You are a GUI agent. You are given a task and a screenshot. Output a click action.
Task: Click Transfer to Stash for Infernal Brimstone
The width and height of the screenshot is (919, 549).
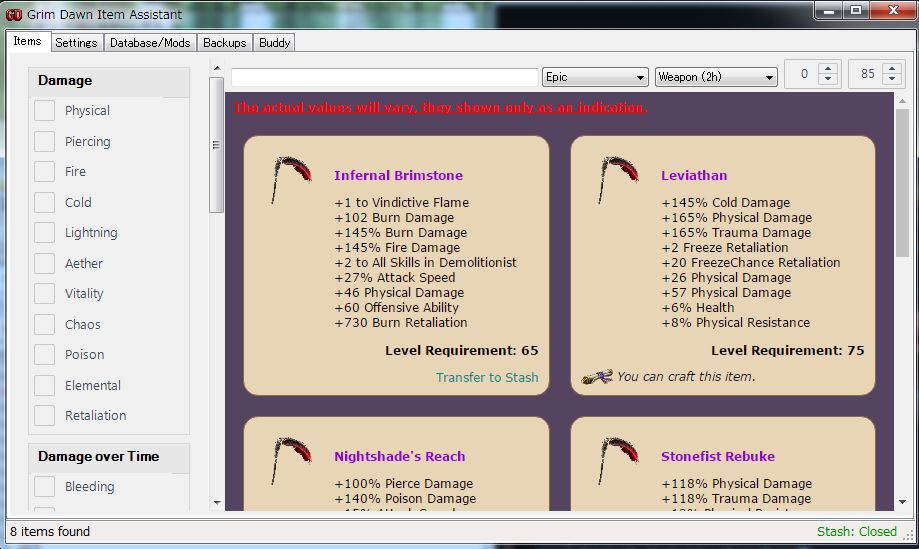(x=487, y=377)
